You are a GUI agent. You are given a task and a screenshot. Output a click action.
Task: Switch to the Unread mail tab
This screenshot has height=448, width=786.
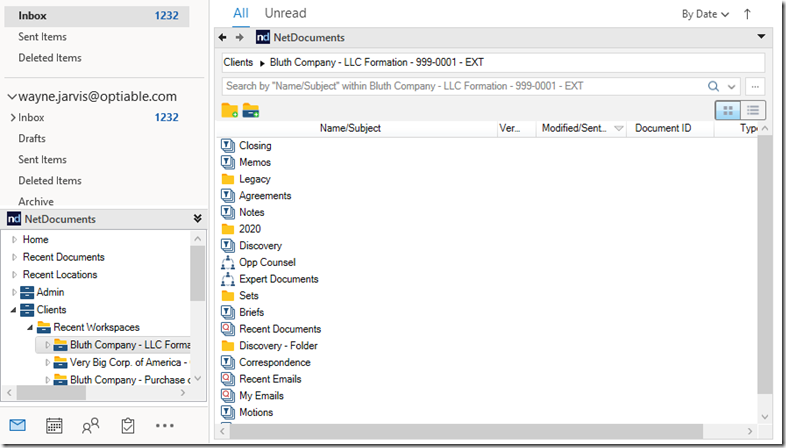(285, 14)
